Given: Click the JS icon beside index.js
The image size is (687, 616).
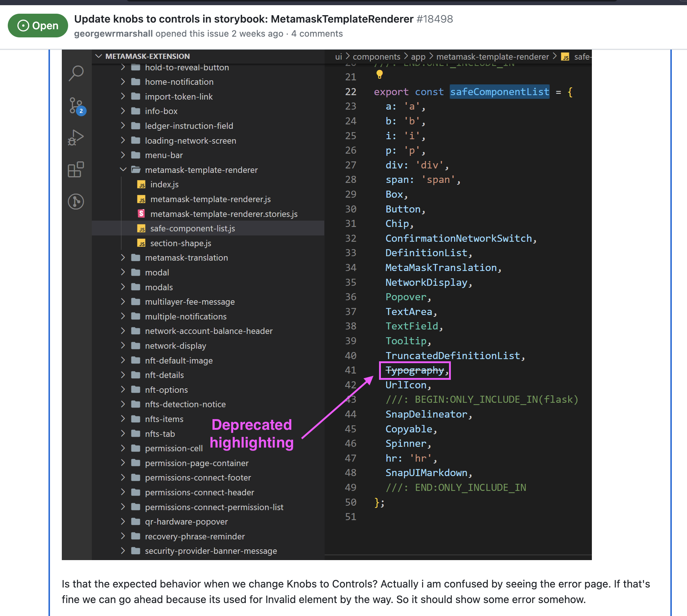Looking at the screenshot, I should [x=142, y=184].
